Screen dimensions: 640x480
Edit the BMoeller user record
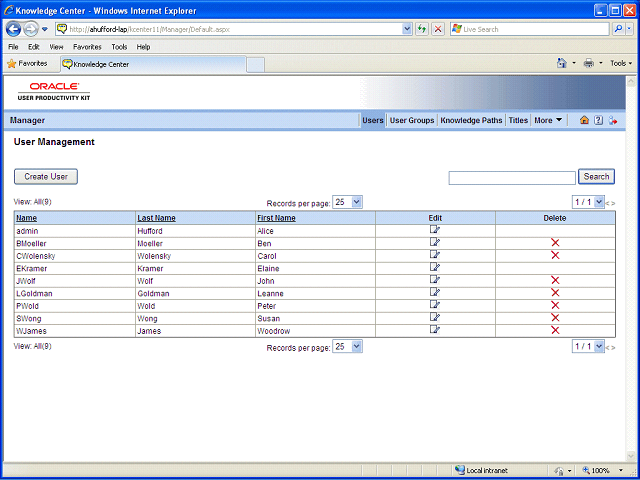pyautogui.click(x=435, y=242)
